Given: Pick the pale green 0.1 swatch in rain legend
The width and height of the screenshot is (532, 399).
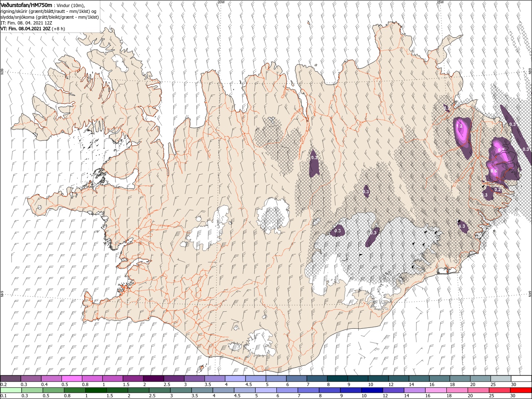Looking at the screenshot, I should click(x=11, y=390).
